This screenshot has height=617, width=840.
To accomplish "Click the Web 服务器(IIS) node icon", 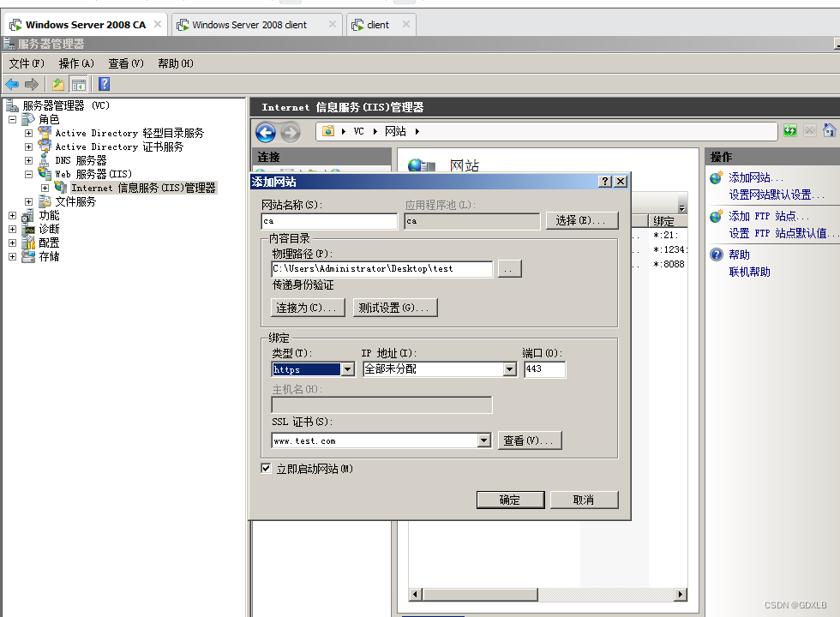I will (45, 173).
